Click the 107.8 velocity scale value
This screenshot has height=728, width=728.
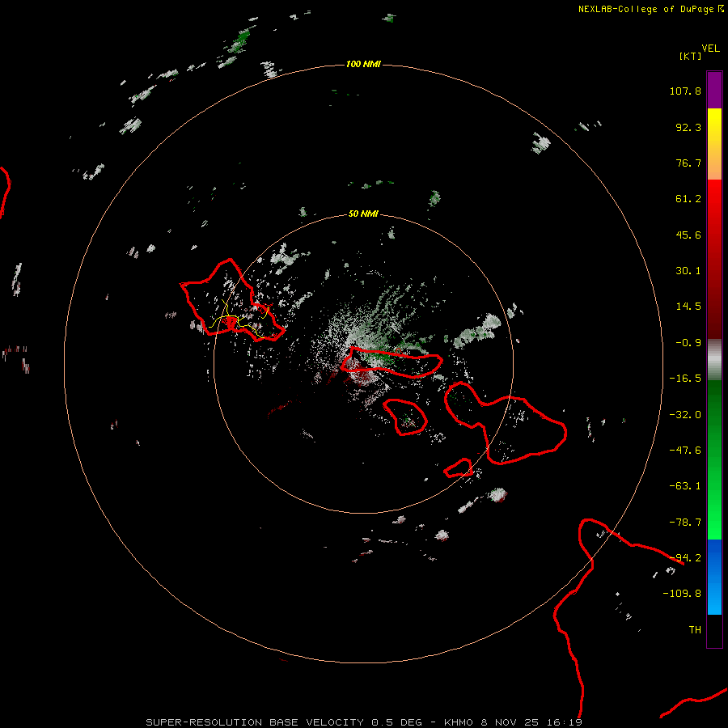click(685, 91)
